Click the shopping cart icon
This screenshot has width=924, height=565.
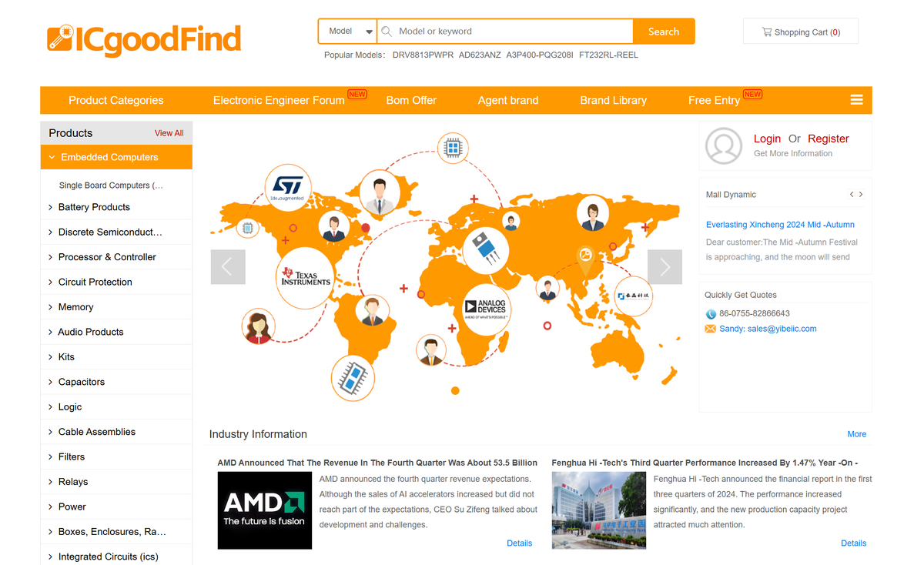tap(767, 32)
